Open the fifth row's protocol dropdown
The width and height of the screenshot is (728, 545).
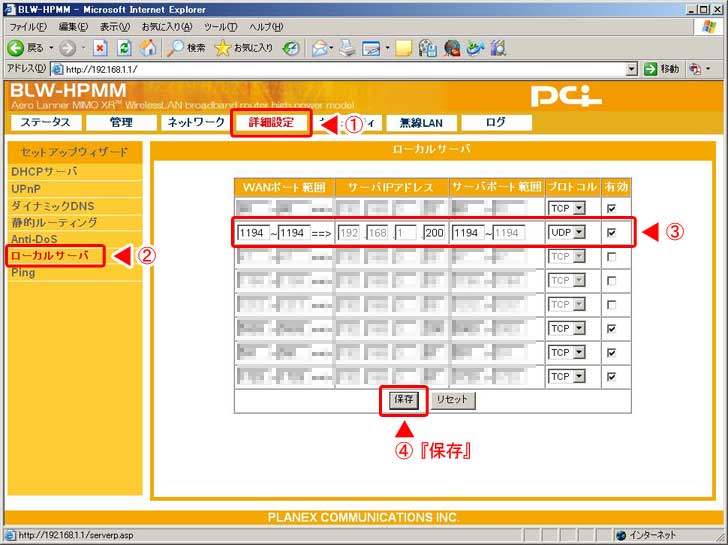pos(567,305)
